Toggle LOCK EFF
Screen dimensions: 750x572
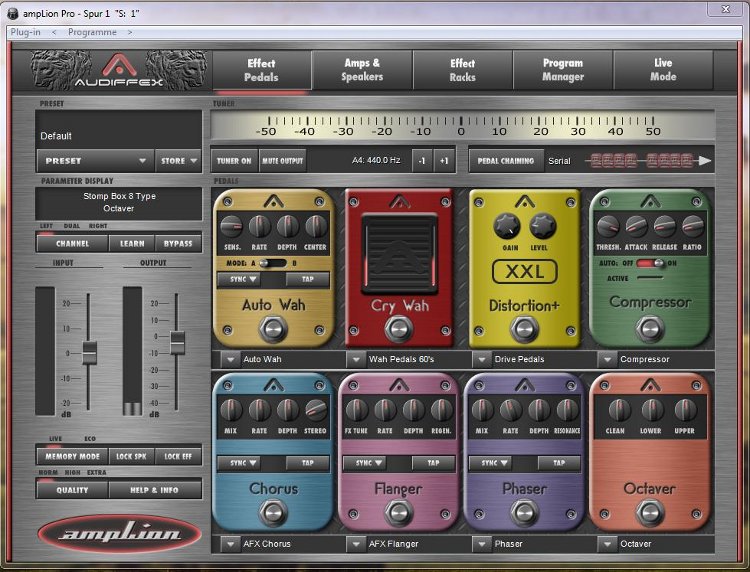click(x=178, y=457)
